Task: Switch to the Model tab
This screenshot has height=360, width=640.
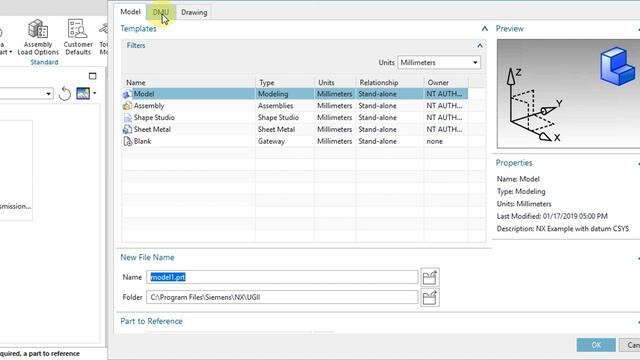Action: [x=130, y=12]
